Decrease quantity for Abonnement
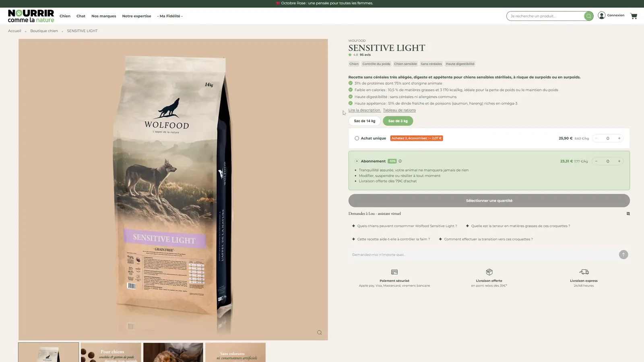 597,161
